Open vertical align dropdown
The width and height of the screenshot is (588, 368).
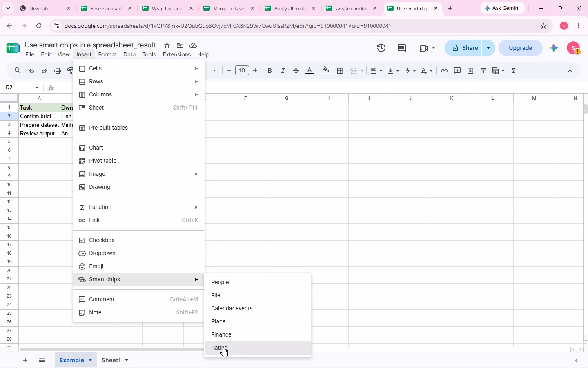click(393, 71)
